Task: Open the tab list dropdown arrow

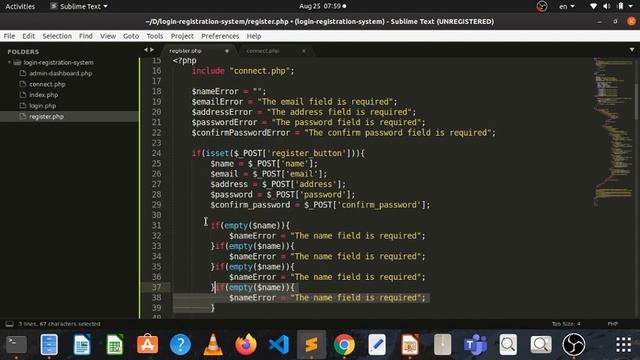Action: coord(632,50)
